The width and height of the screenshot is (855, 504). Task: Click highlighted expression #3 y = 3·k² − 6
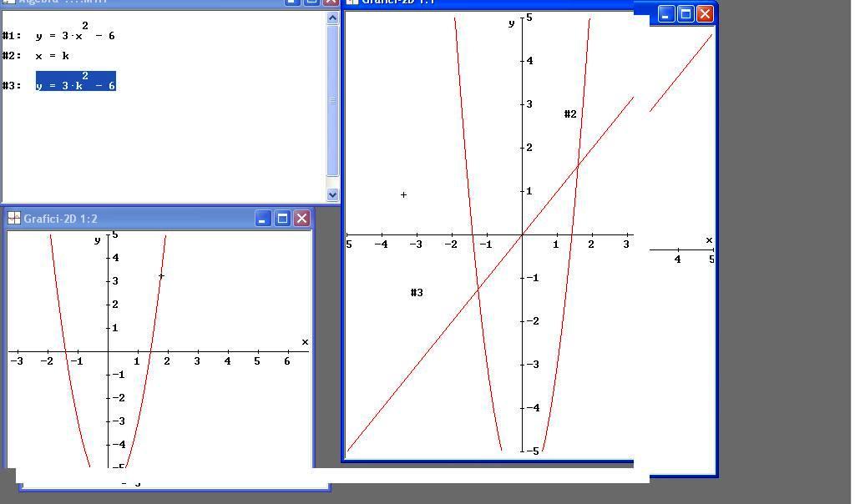point(76,81)
